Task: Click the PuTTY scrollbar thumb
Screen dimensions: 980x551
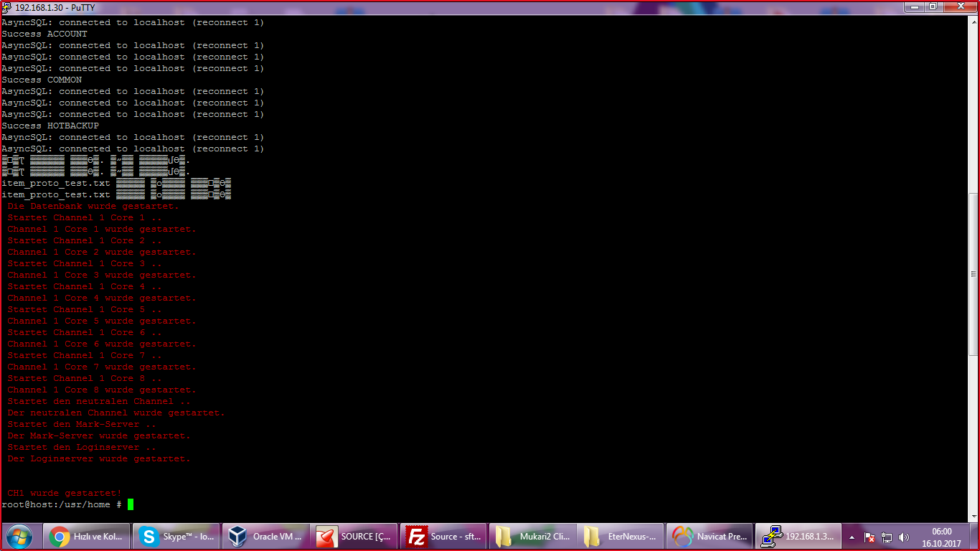Action: pos(974,274)
